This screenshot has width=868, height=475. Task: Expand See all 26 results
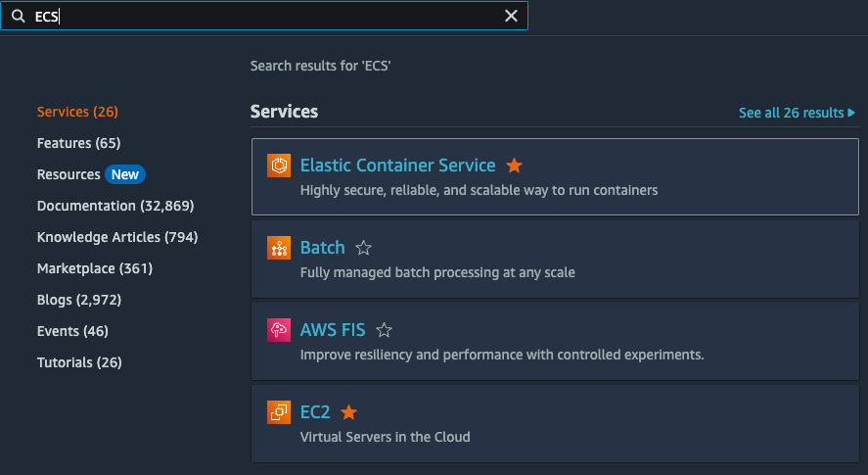pos(797,113)
